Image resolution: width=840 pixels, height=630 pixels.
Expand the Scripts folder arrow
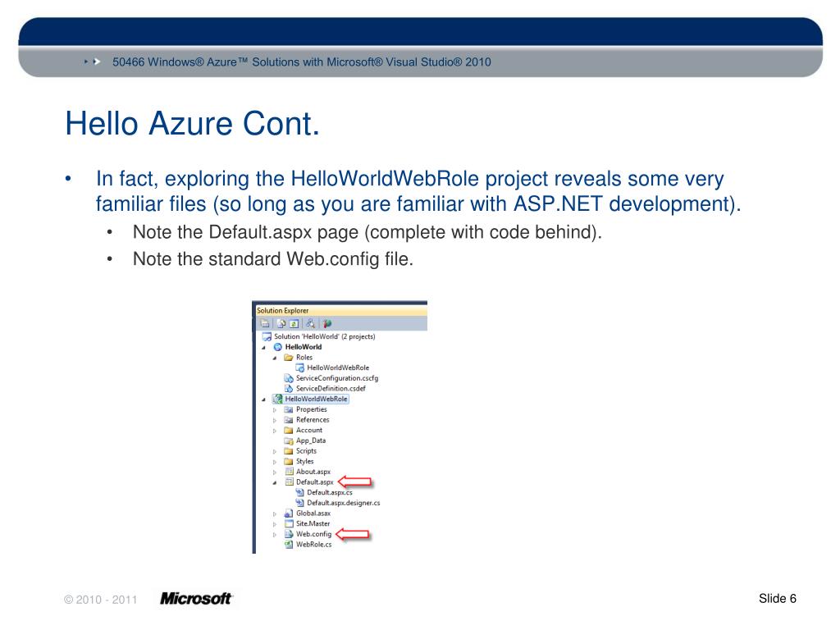point(275,452)
